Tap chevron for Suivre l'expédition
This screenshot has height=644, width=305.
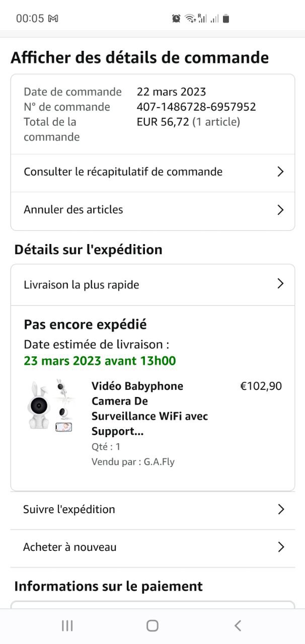280,509
